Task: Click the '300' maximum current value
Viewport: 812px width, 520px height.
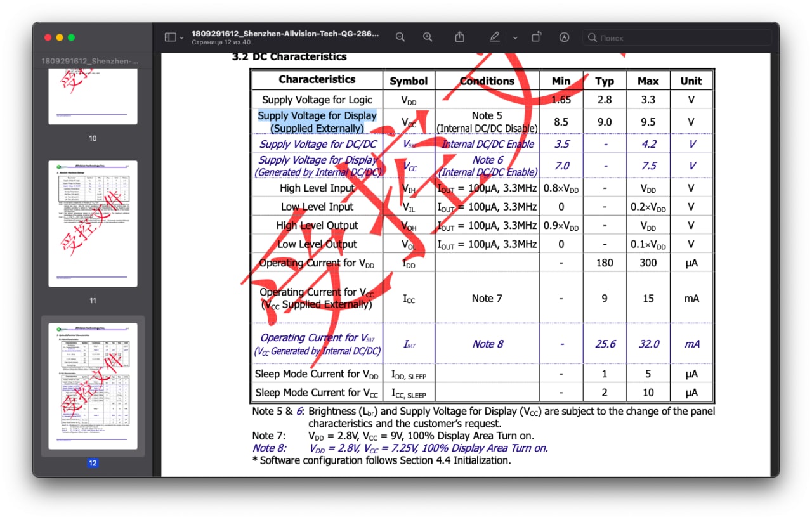Action: tap(648, 263)
